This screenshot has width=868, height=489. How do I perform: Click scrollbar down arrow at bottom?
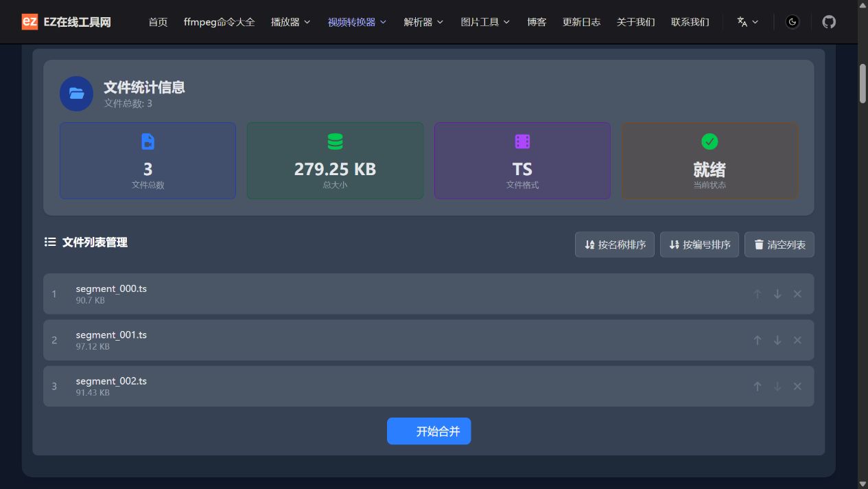click(x=863, y=484)
